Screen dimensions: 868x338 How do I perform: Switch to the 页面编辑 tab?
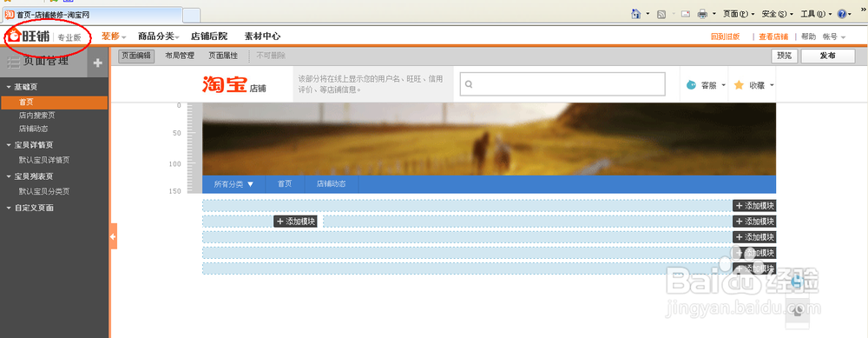pos(136,56)
